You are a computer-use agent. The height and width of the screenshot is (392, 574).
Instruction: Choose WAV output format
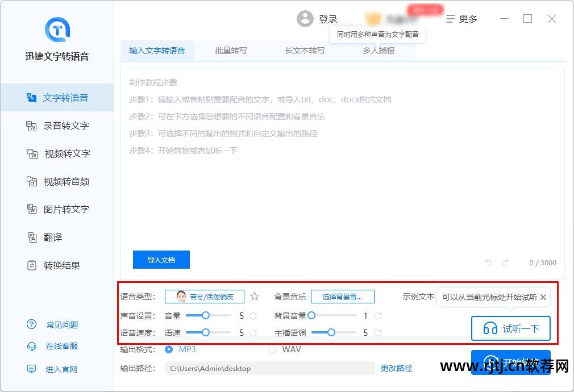pos(273,349)
